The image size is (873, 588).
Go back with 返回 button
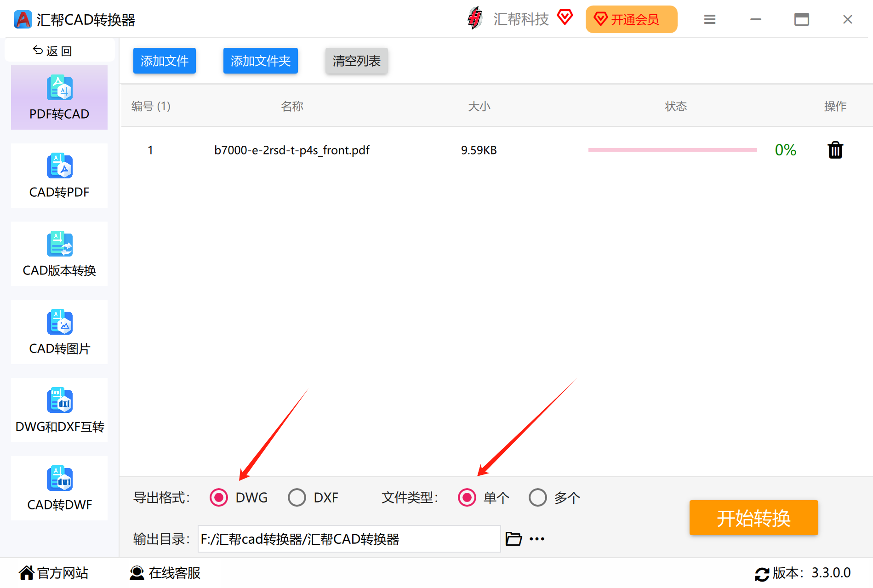coord(60,50)
